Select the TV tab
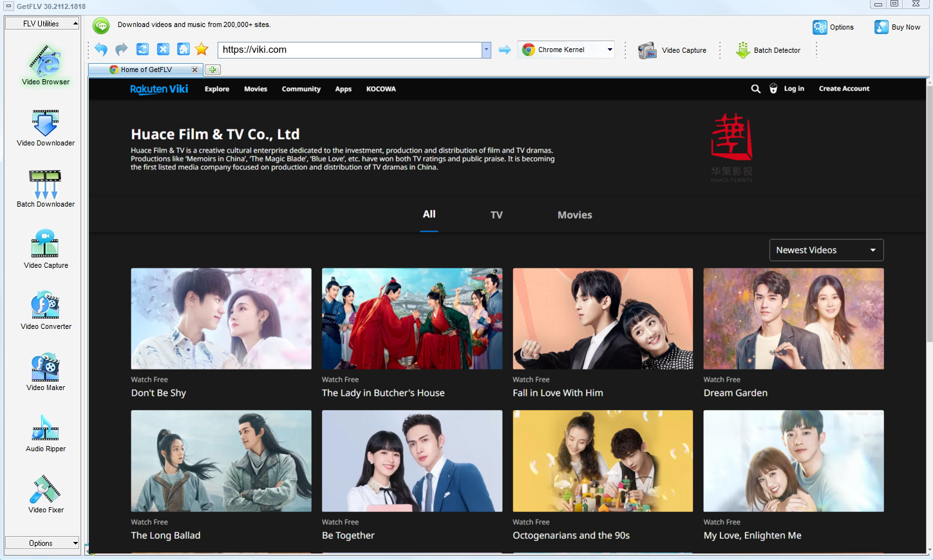 (x=496, y=215)
